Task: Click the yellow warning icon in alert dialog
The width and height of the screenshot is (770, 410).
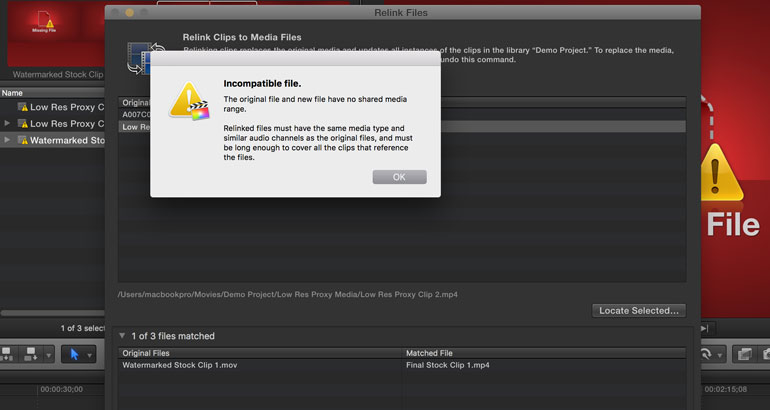Action: [189, 102]
